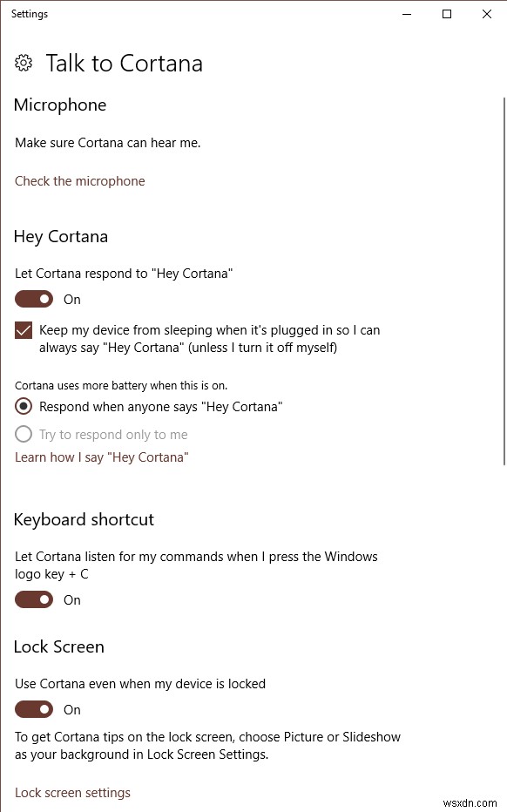This screenshot has height=812, width=507.
Task: Turn off the Hey Cortana toggle
Action: (33, 299)
